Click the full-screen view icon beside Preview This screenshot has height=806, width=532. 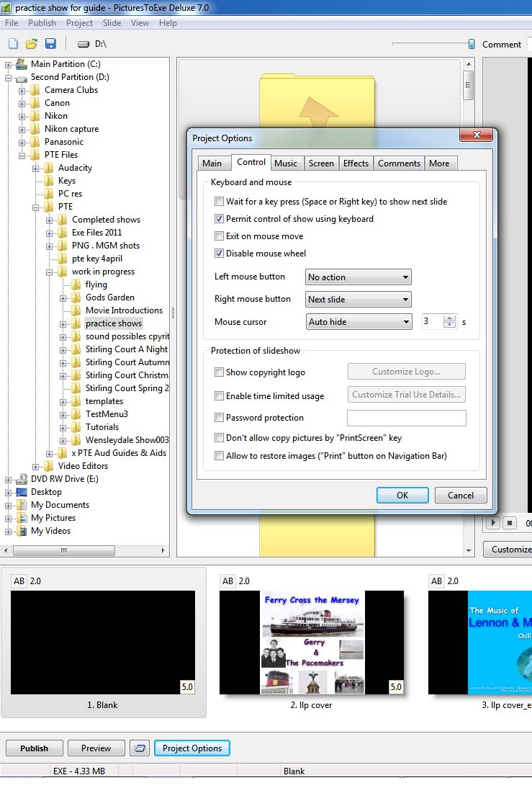coord(140,748)
